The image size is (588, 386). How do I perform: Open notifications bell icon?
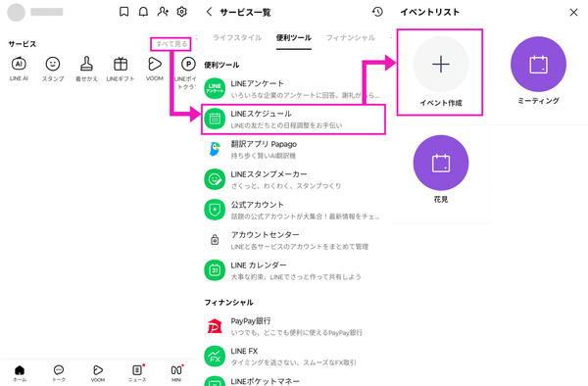tap(143, 12)
